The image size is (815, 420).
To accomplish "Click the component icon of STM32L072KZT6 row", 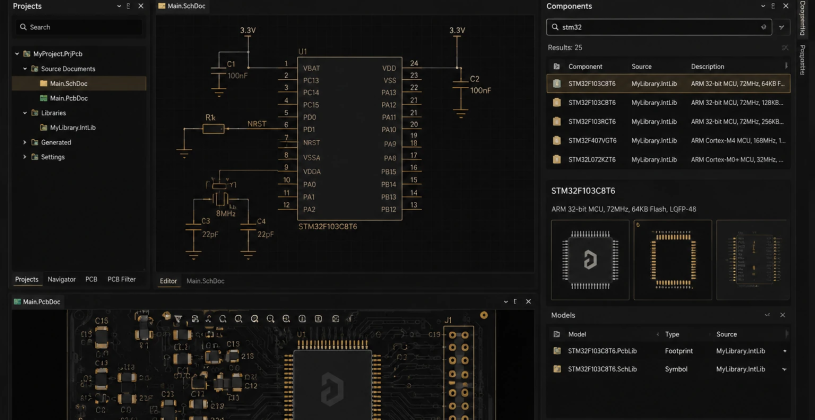I will coord(557,160).
